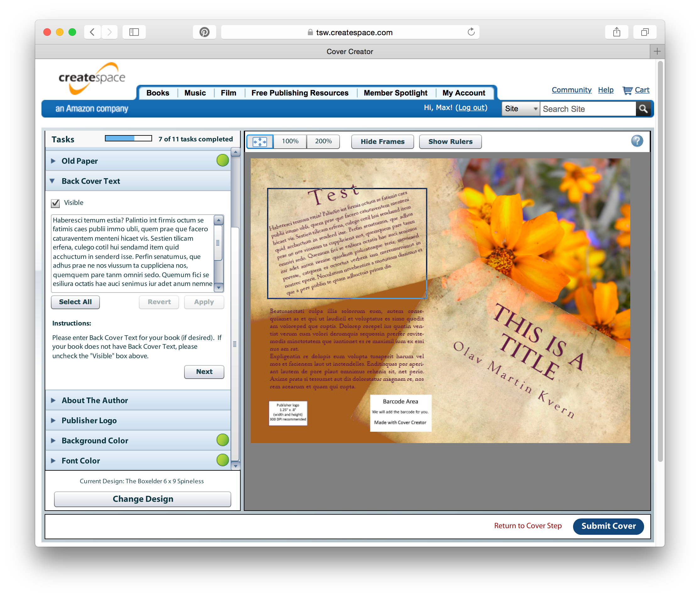700x597 pixels.
Task: Expand the Publisher Logo section
Action: 89,420
